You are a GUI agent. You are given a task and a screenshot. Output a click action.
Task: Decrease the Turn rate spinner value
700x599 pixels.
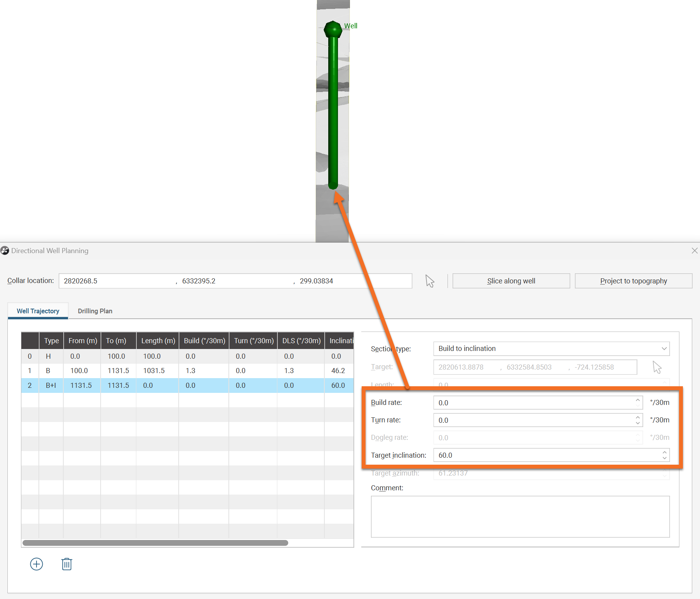tap(637, 423)
